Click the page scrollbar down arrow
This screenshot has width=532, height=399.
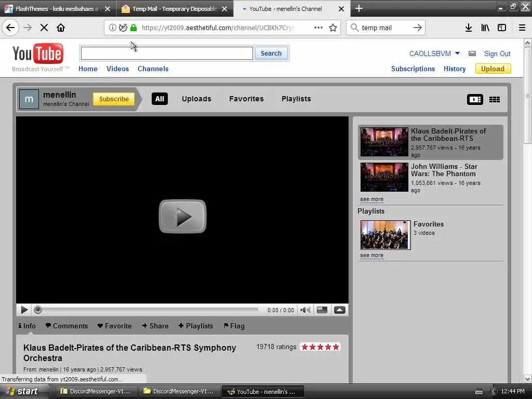tap(527, 379)
